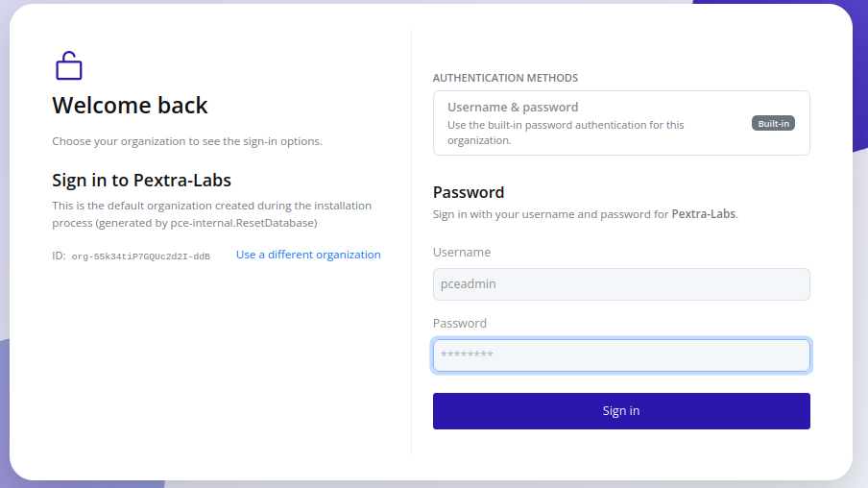Click the Welcome back heading
868x488 pixels.
click(130, 105)
